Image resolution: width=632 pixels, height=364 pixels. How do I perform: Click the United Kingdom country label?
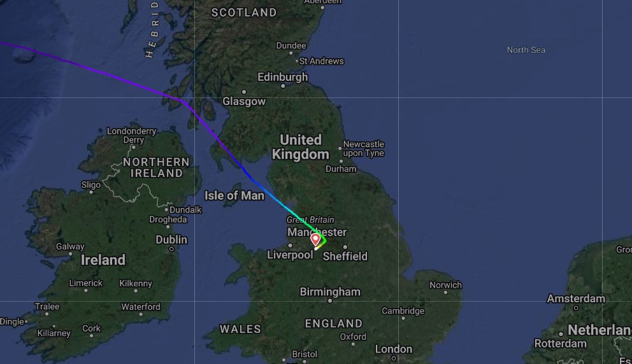(x=301, y=147)
